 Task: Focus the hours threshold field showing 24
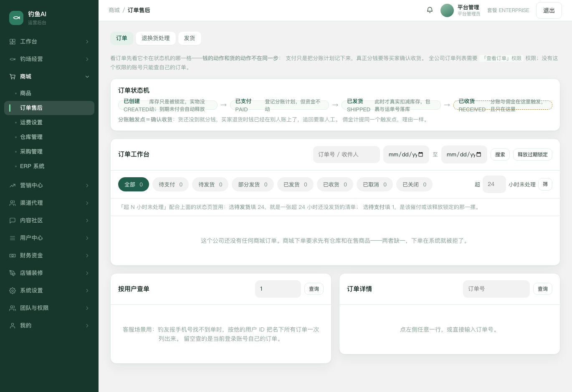tap(494, 184)
